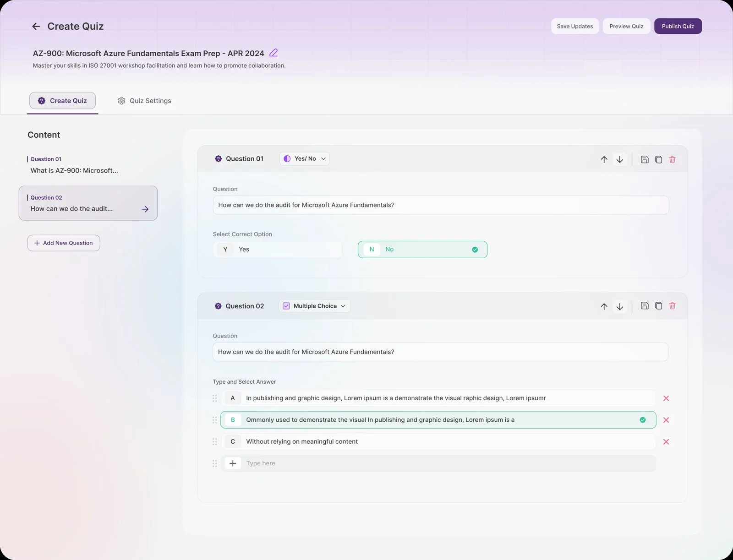
Task: Move Question 02 up
Action: [604, 306]
